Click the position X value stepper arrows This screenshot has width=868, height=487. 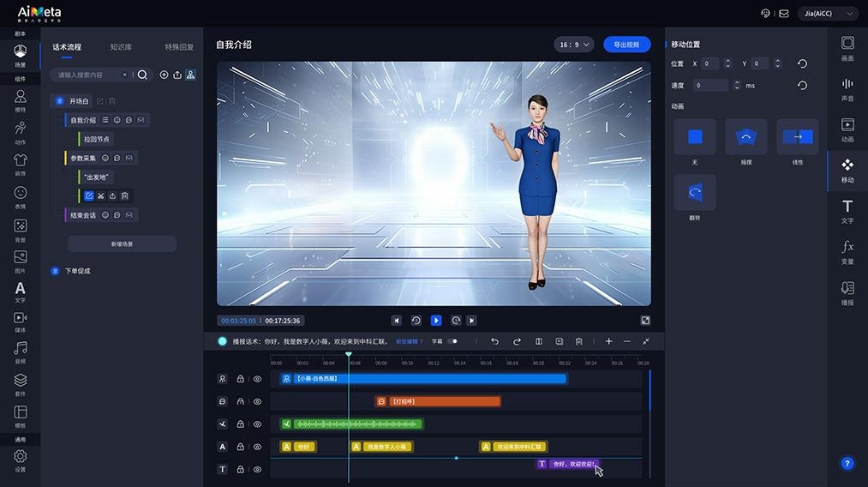pyautogui.click(x=727, y=63)
